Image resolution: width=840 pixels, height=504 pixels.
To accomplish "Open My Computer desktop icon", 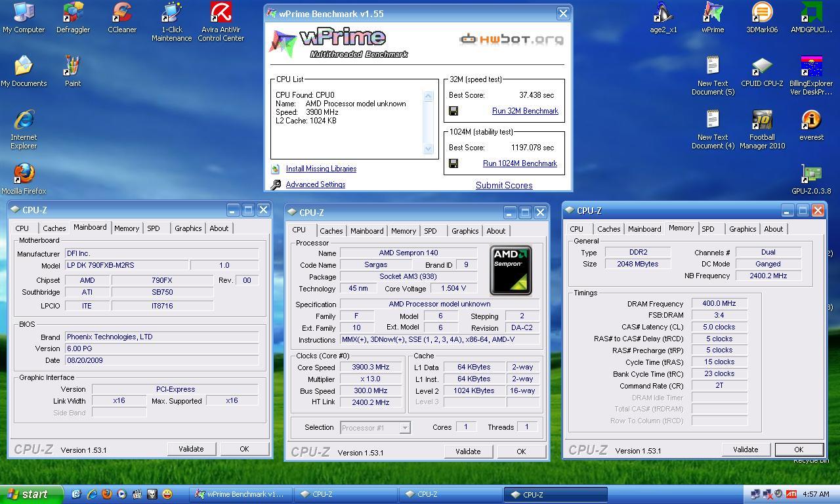I will click(24, 18).
